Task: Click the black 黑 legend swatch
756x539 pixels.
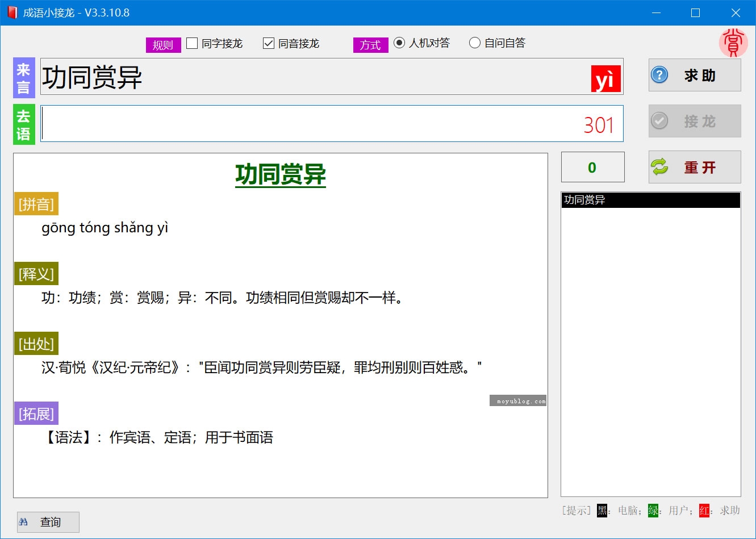Action: (602, 511)
